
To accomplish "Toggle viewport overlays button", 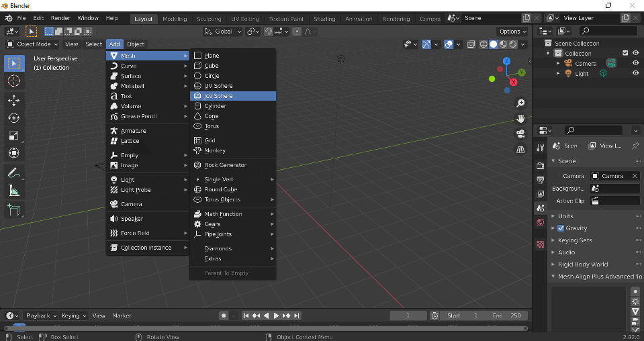I will (449, 44).
